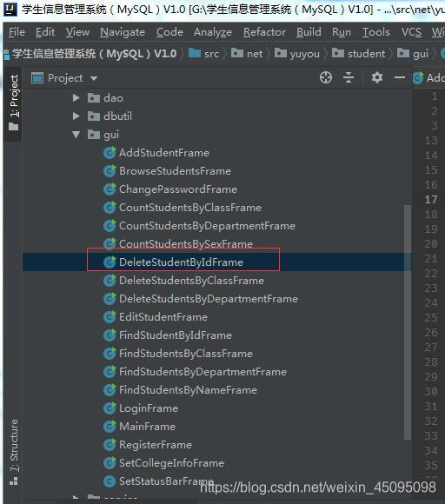The height and width of the screenshot is (504, 445).
Task: Click EditStudentFrame class icon
Action: point(110,317)
